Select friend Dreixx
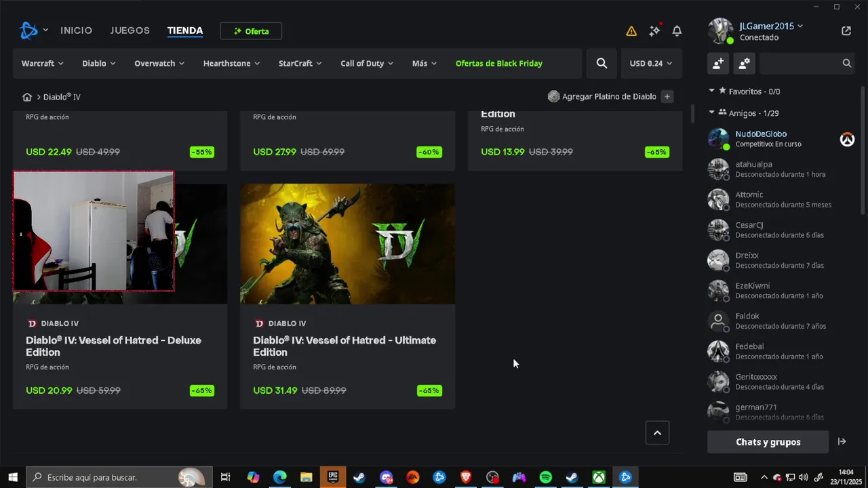This screenshot has height=488, width=868. (x=781, y=260)
